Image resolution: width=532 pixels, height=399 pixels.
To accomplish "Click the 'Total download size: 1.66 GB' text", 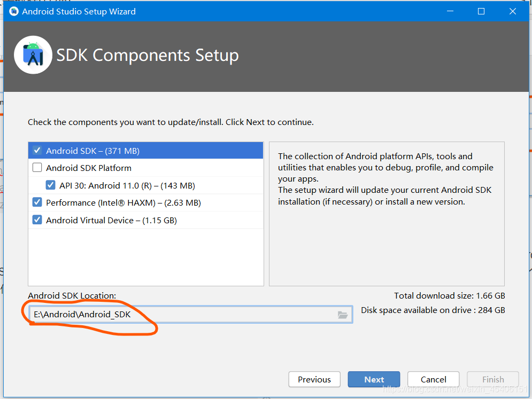I will pos(449,295).
